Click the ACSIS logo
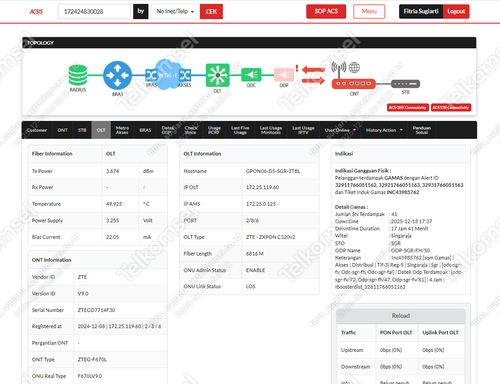Screen dimensions: 500x384 tap(36, 12)
